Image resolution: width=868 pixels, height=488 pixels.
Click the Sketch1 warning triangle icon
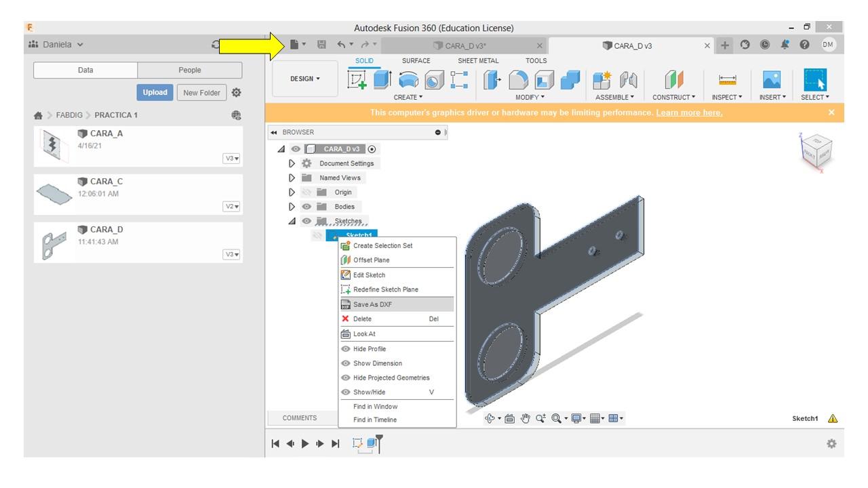[833, 419]
